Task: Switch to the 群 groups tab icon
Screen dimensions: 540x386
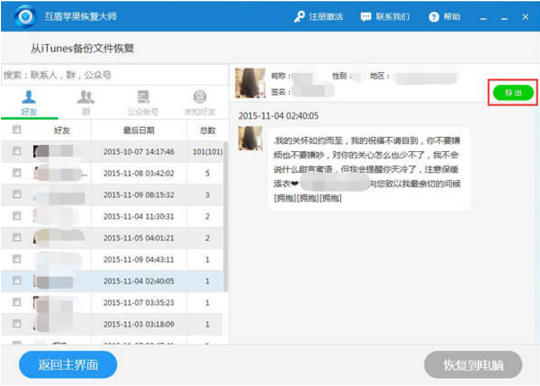Action: click(x=85, y=97)
